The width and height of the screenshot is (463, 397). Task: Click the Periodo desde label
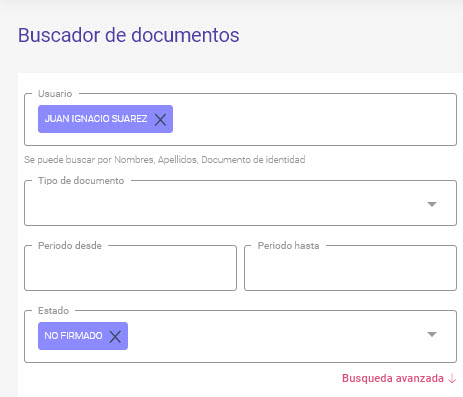(x=70, y=246)
